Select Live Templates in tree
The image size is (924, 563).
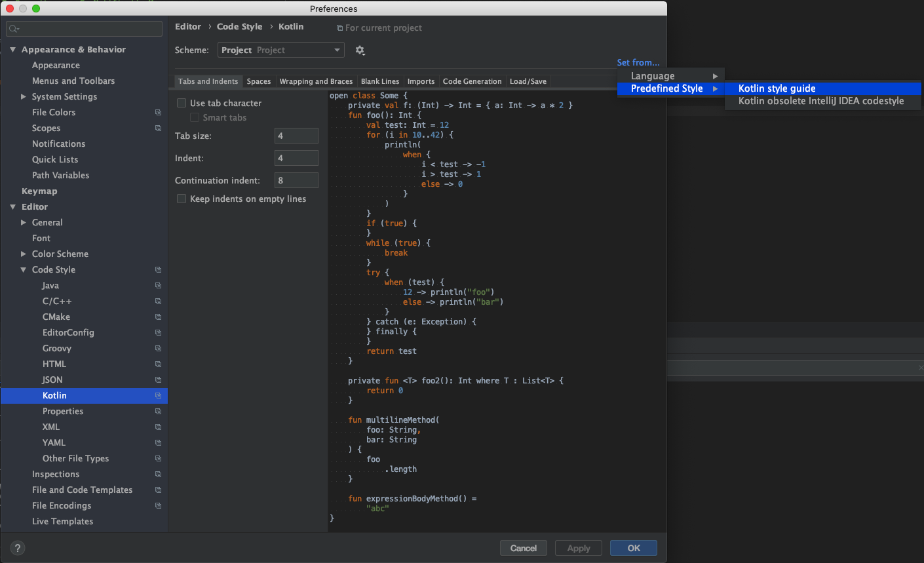pyautogui.click(x=62, y=522)
